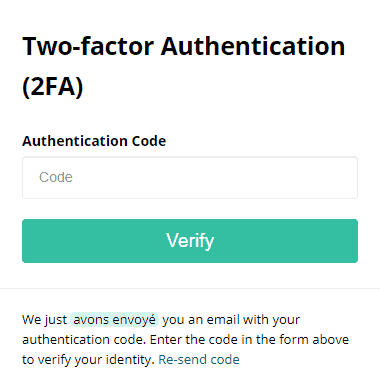The image size is (380, 392).
Task: Click the (2FA) heading text
Action: 53,86
